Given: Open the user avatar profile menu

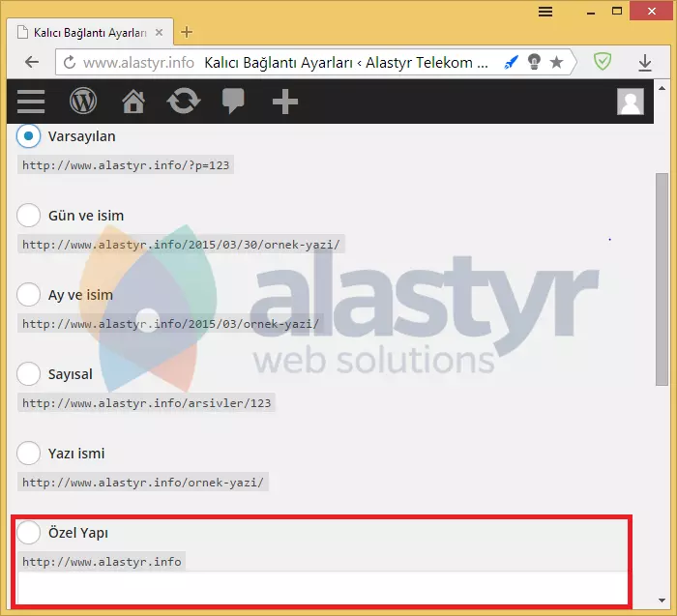Looking at the screenshot, I should click(630, 102).
